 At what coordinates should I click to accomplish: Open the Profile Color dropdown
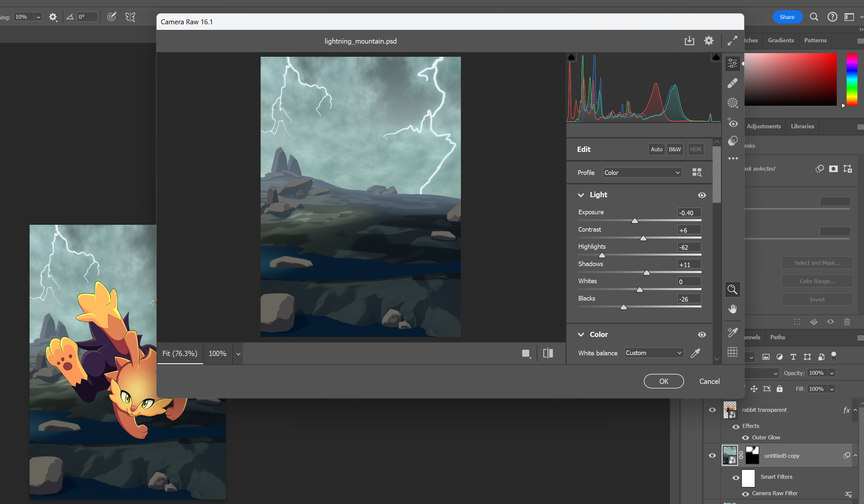(642, 172)
